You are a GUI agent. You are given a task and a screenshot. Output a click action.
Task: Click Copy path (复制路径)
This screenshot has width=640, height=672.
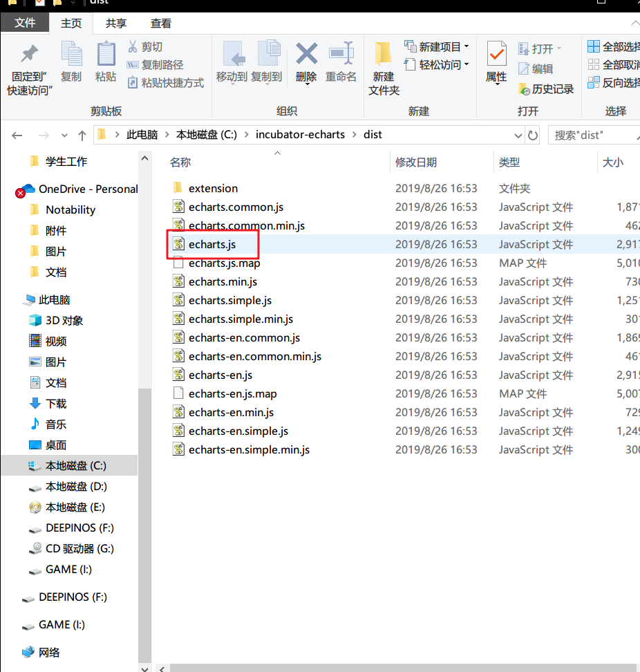[155, 65]
